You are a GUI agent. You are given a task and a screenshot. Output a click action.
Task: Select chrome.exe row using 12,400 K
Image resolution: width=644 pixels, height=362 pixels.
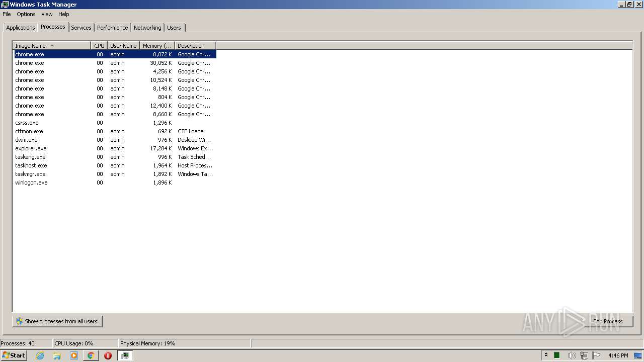[115, 106]
